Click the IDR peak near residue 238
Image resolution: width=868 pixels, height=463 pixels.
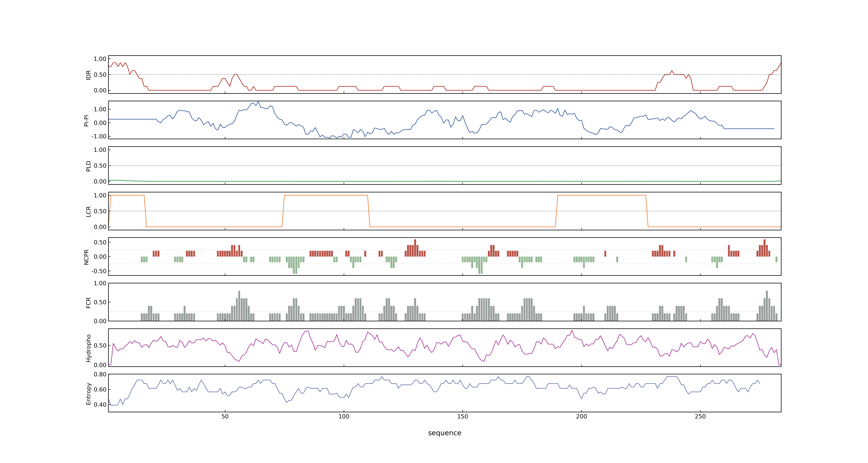pos(672,71)
